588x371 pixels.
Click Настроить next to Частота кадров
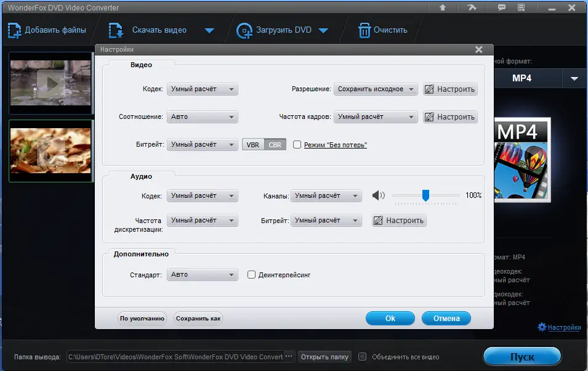[x=450, y=116]
